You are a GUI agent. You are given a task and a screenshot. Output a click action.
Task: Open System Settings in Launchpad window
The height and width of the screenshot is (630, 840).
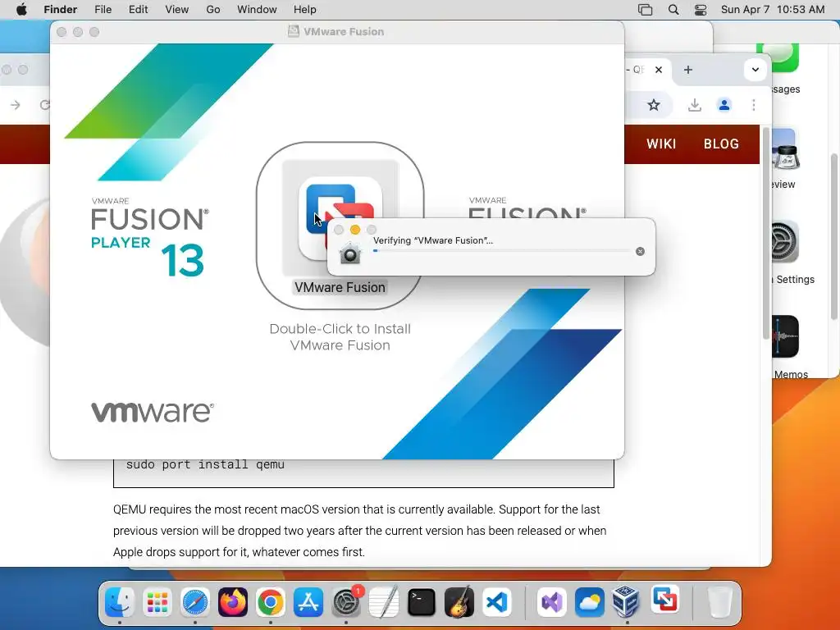tap(785, 242)
